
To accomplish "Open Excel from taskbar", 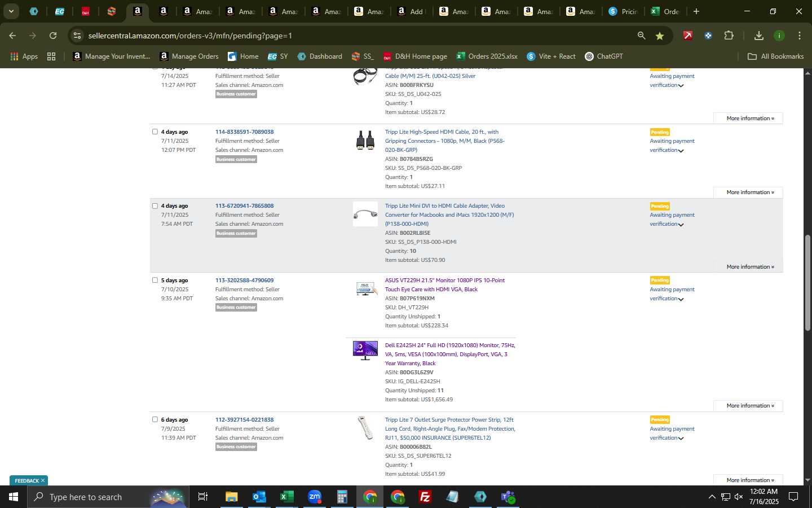I will (286, 497).
